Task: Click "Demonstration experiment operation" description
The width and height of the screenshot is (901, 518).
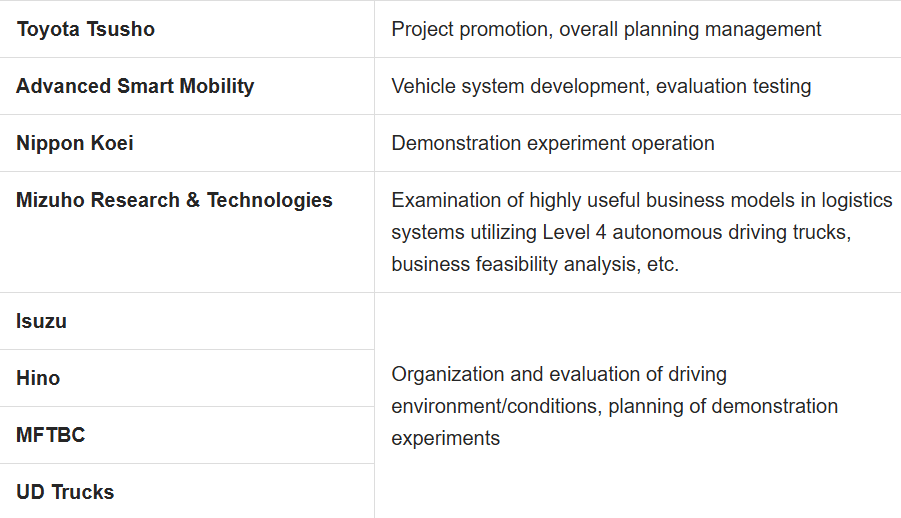Action: 553,143
